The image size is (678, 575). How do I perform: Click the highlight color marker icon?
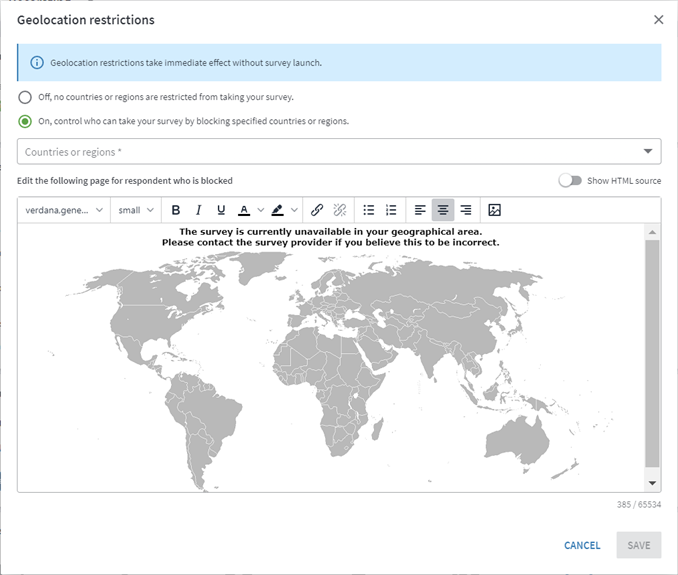[x=278, y=210]
